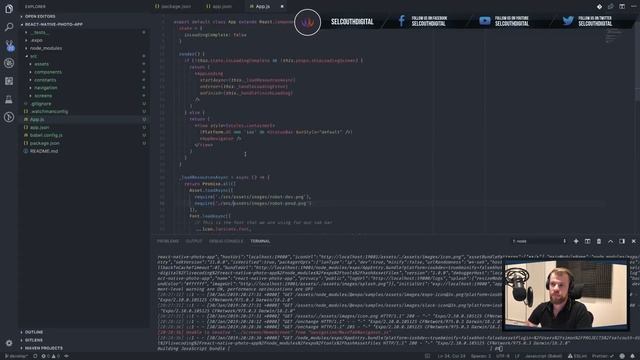Open babel.config.js in the explorer

tap(46, 135)
